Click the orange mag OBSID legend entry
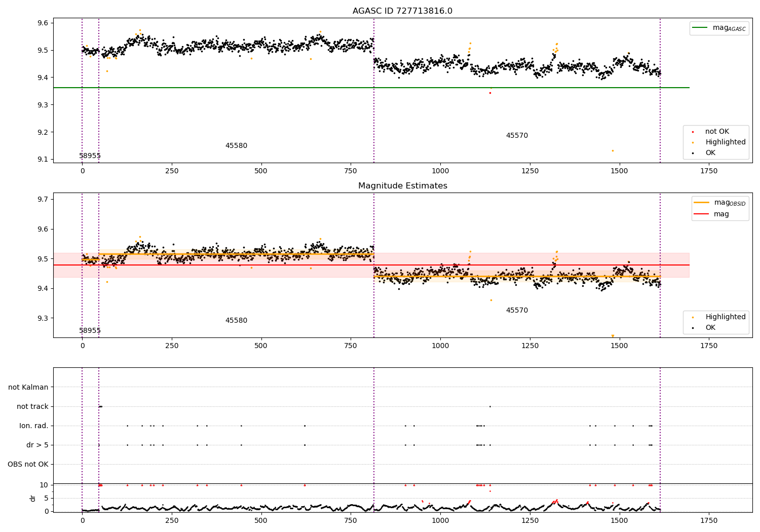This screenshot has height=532, width=760. point(720,203)
